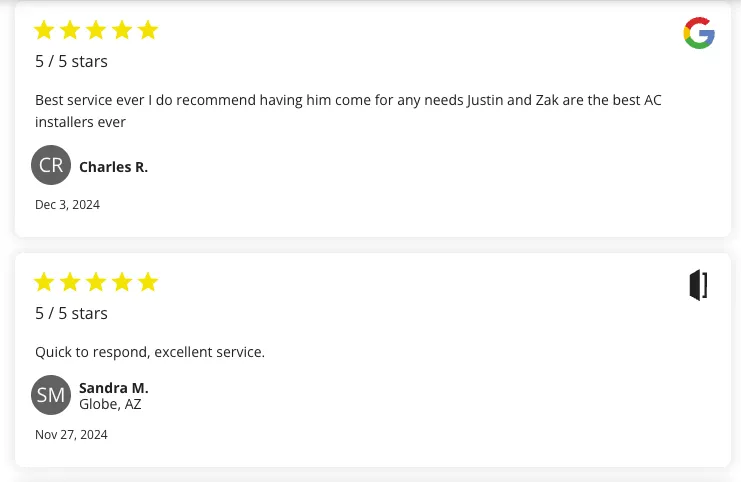This screenshot has height=482, width=741.
Task: Click first star in Charles's review
Action: (44, 30)
